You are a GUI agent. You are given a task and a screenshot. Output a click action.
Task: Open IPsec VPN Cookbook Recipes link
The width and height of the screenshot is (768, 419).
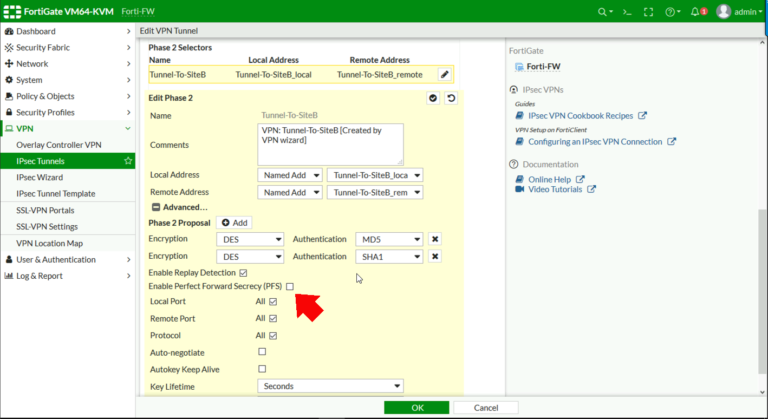pyautogui.click(x=580, y=116)
